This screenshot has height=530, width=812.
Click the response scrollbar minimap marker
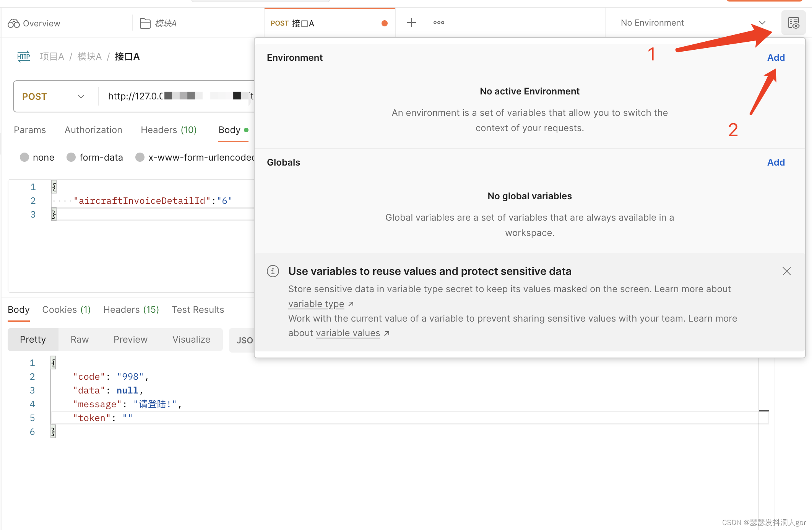764,411
